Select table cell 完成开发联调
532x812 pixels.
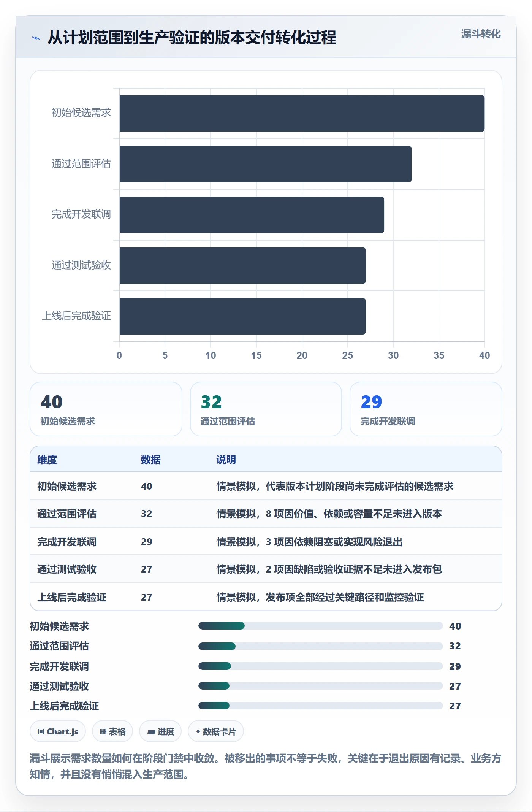pyautogui.click(x=67, y=542)
